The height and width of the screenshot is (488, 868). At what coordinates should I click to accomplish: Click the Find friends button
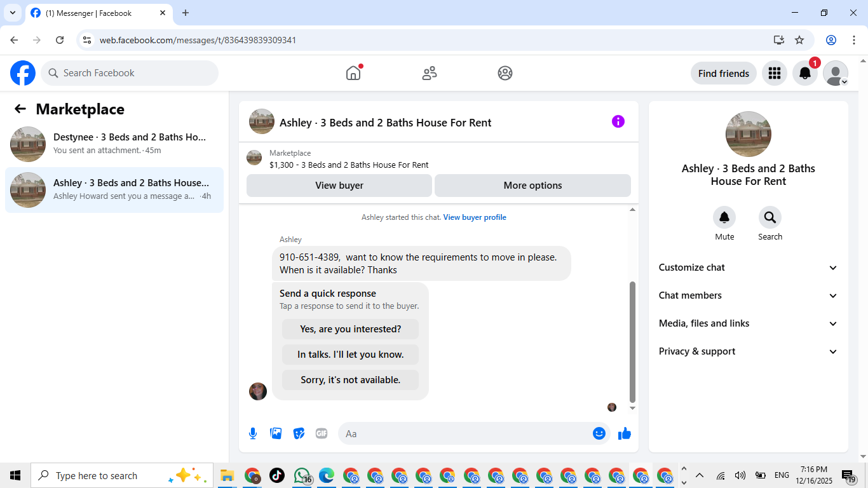click(724, 73)
